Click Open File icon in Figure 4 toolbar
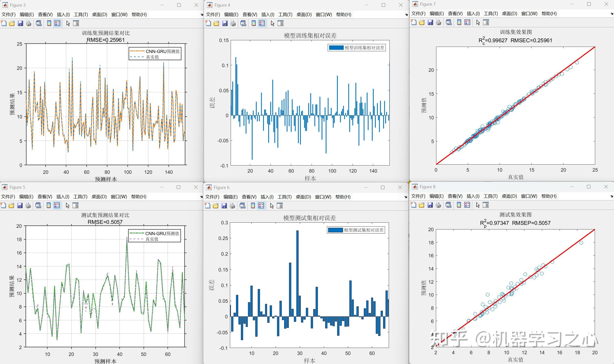The image size is (614, 364). pyautogui.click(x=216, y=23)
